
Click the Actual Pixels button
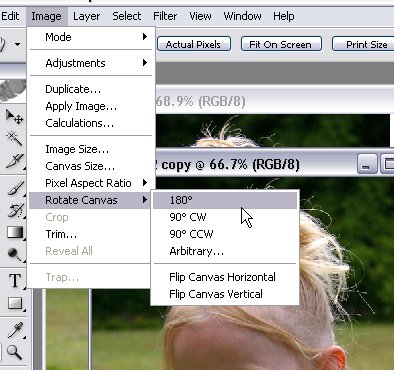(194, 44)
